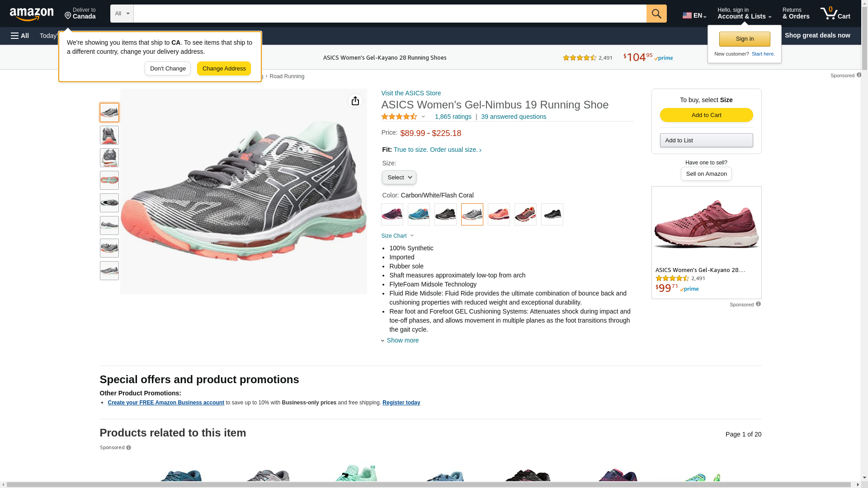
Task: Click the share icon on product image
Action: pyautogui.click(x=355, y=101)
